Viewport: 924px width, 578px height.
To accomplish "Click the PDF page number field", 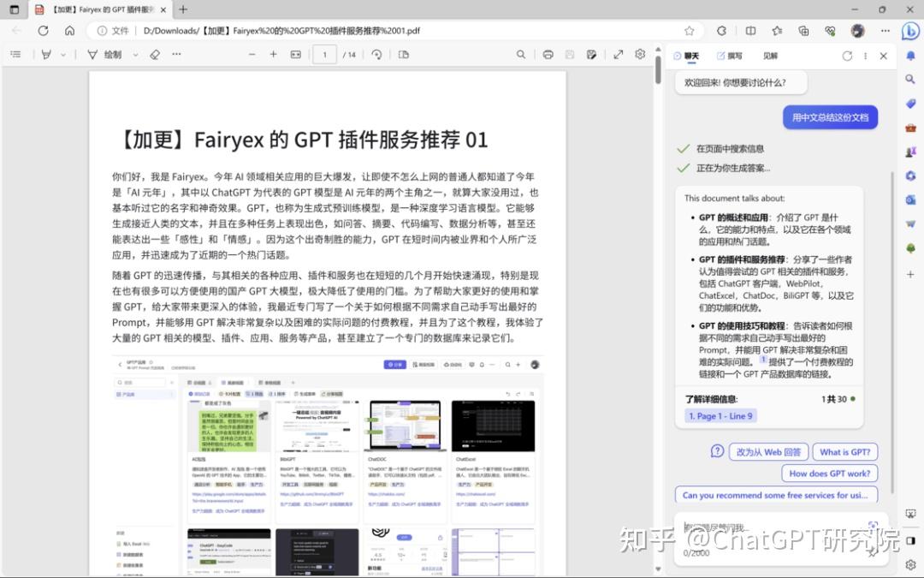I will [x=325, y=54].
